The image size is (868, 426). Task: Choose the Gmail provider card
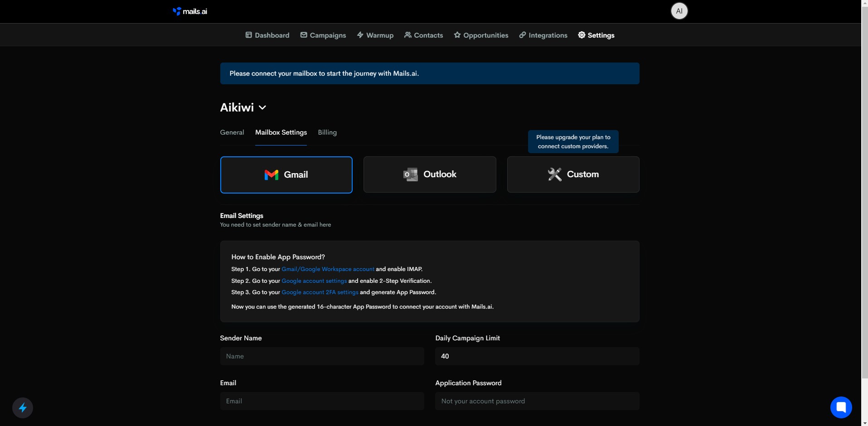tap(286, 175)
